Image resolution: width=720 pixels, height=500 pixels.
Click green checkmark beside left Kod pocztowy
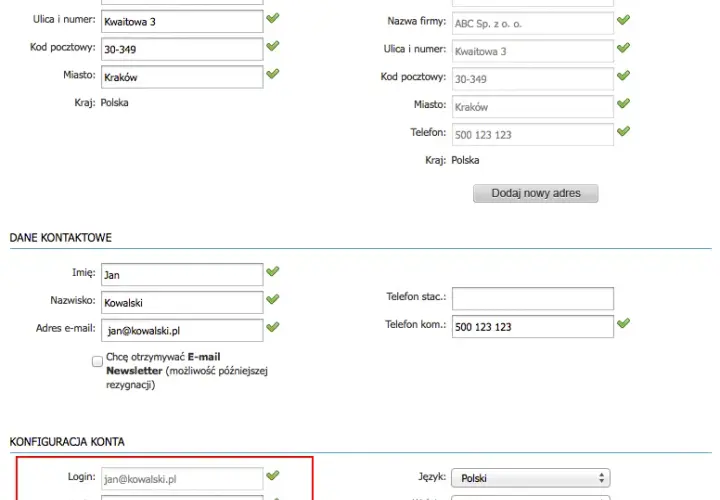coord(273,46)
